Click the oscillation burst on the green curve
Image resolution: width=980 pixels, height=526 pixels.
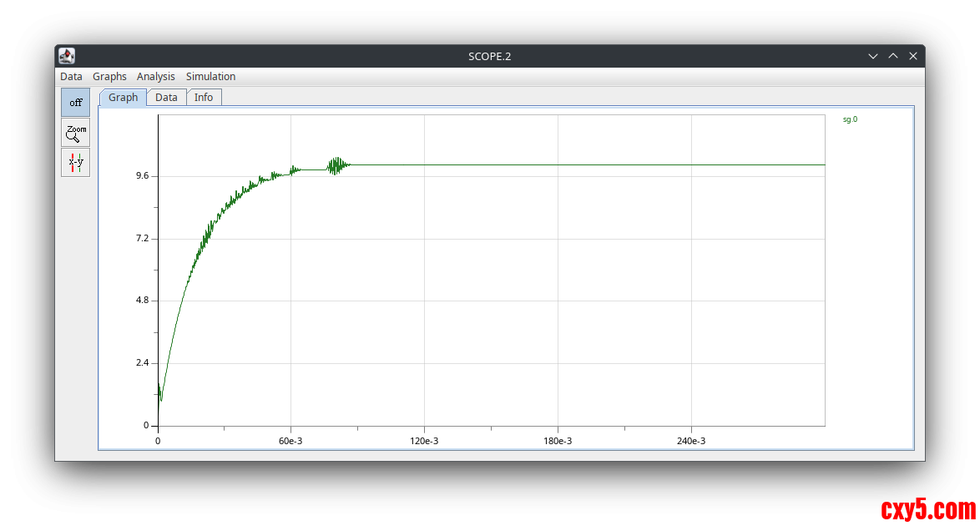pyautogui.click(x=336, y=165)
